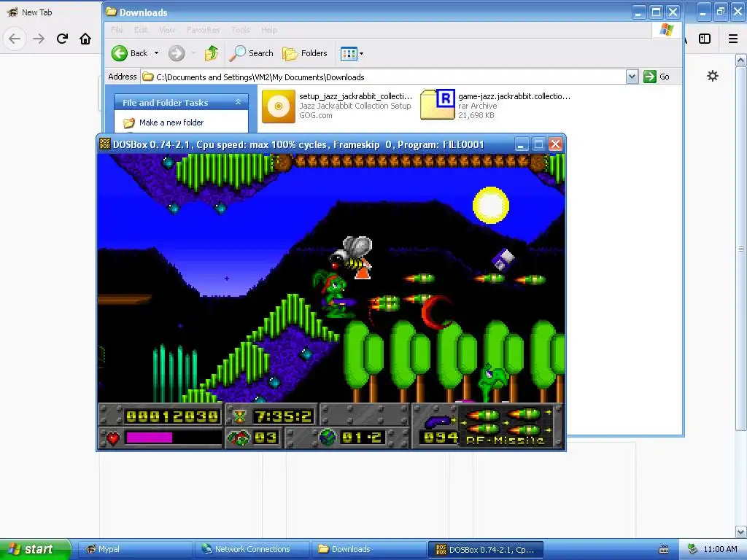Open the Windows Start menu
747x560 pixels.
[x=35, y=549]
